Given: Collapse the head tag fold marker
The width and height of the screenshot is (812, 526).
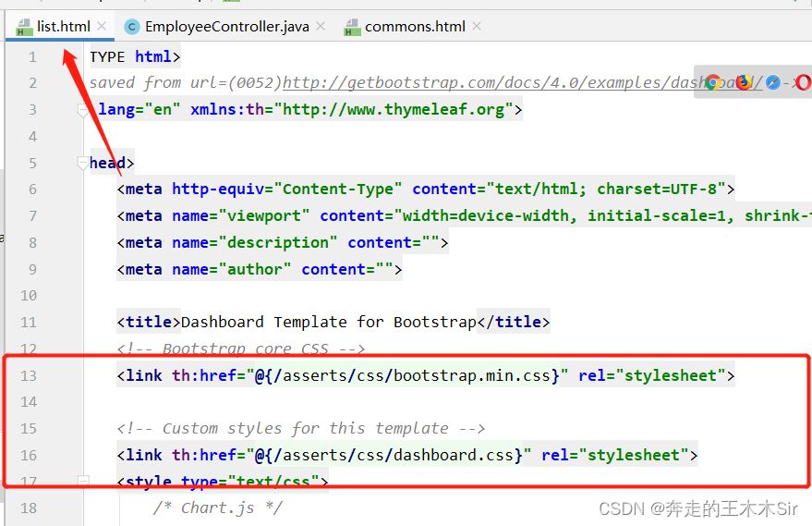Looking at the screenshot, I should point(84,164).
